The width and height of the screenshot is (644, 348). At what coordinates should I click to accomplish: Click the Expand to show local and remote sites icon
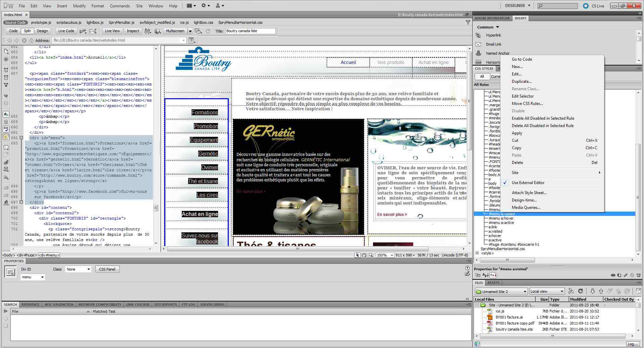click(x=638, y=291)
